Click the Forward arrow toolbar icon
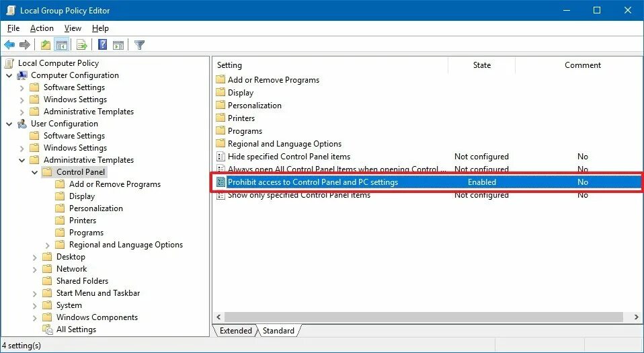 tap(25, 45)
